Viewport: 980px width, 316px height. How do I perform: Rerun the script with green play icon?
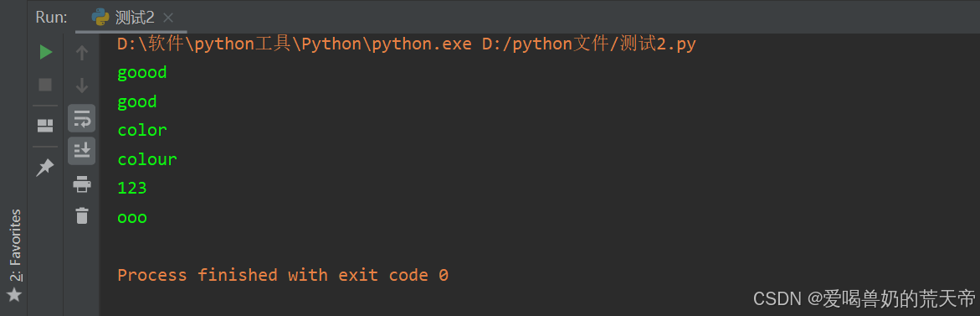[x=46, y=53]
